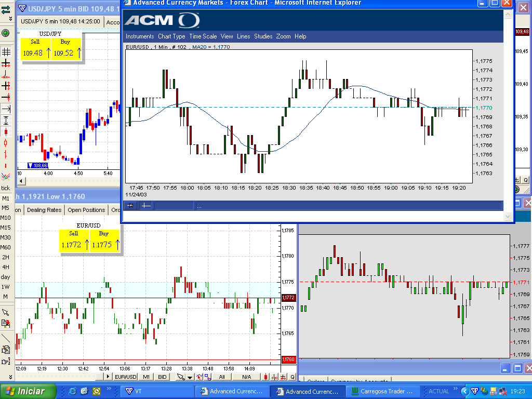Open the N/A selector in bottom toolbar
Screen dimensions: 532x399
tap(247, 377)
